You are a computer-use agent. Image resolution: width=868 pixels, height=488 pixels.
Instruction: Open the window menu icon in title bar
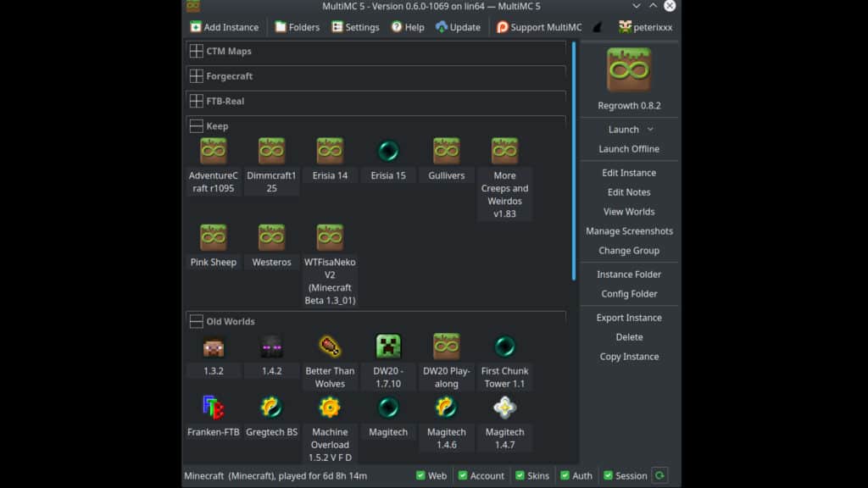[192, 6]
